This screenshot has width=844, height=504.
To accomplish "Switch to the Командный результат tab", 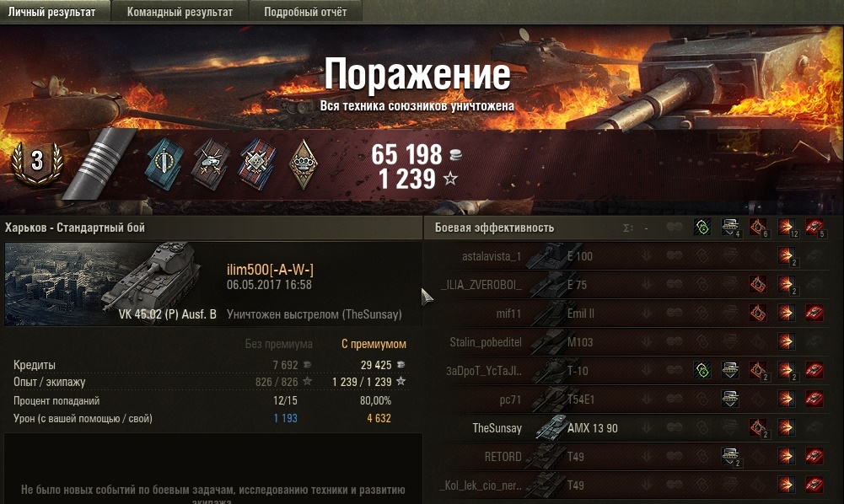I will [180, 11].
